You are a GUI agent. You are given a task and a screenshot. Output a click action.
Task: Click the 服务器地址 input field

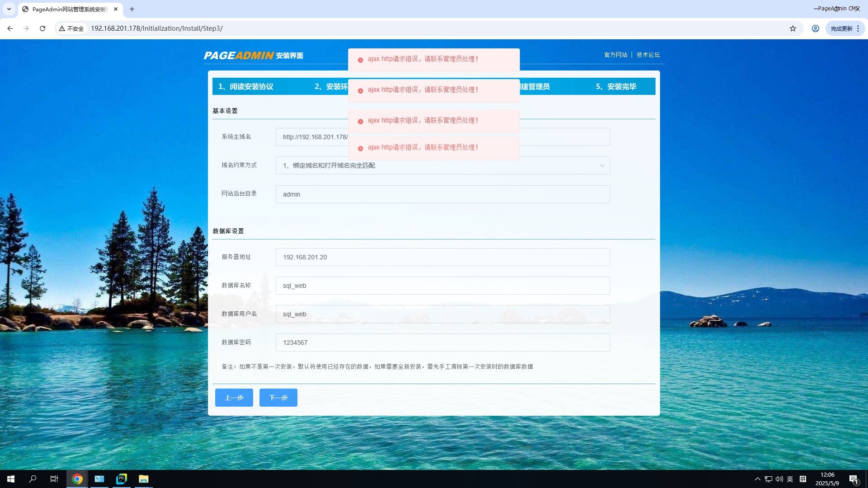tap(443, 257)
